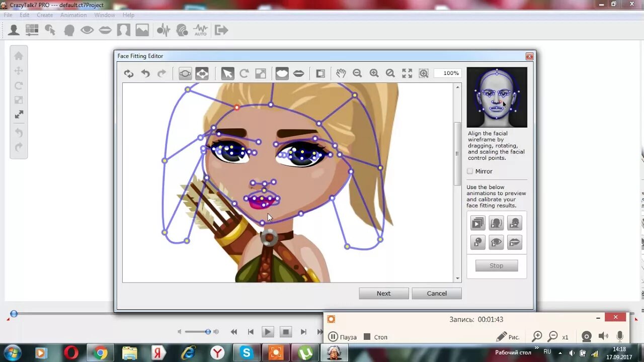Play the full animation preview button

click(x=477, y=223)
